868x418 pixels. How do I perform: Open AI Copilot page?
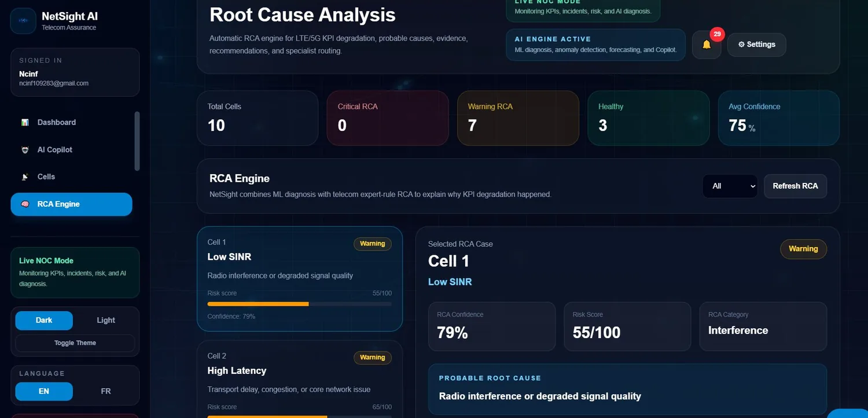(x=71, y=149)
